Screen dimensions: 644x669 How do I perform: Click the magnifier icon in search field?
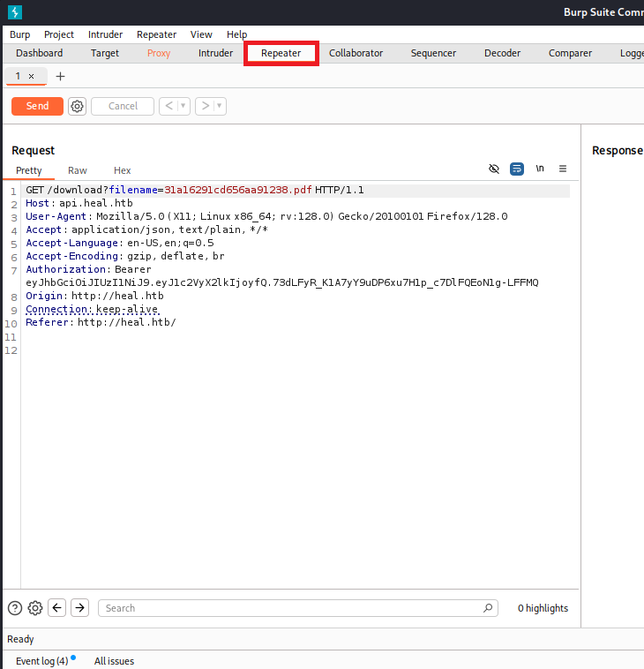(x=488, y=608)
